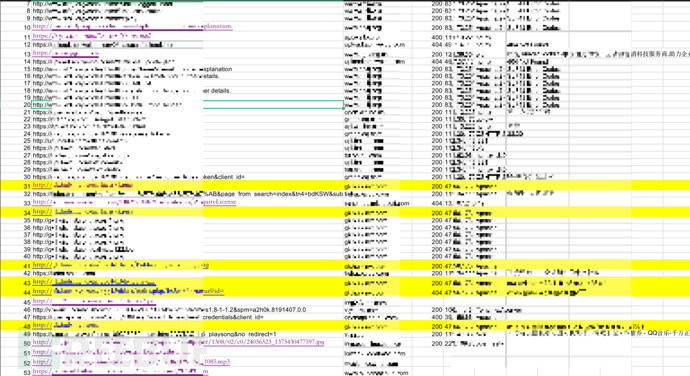This screenshot has width=690, height=376.
Task: Click row number 25
Action: click(x=27, y=141)
